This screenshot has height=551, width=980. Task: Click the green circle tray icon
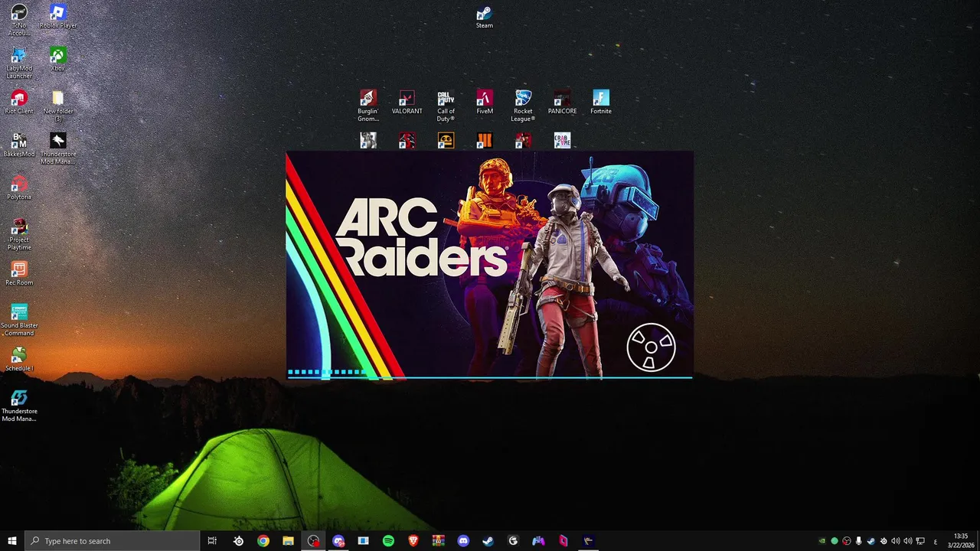pos(835,541)
